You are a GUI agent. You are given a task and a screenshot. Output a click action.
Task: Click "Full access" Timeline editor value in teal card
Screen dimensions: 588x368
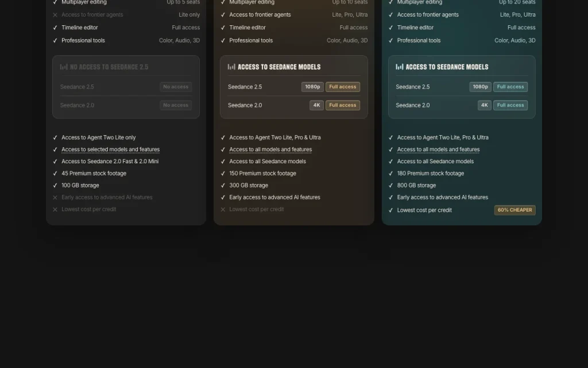tap(521, 28)
